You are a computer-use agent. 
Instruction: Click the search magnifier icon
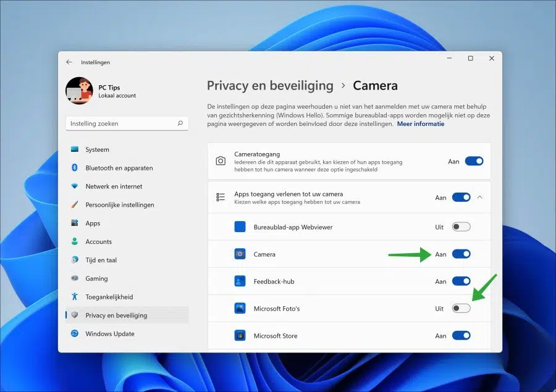point(180,123)
